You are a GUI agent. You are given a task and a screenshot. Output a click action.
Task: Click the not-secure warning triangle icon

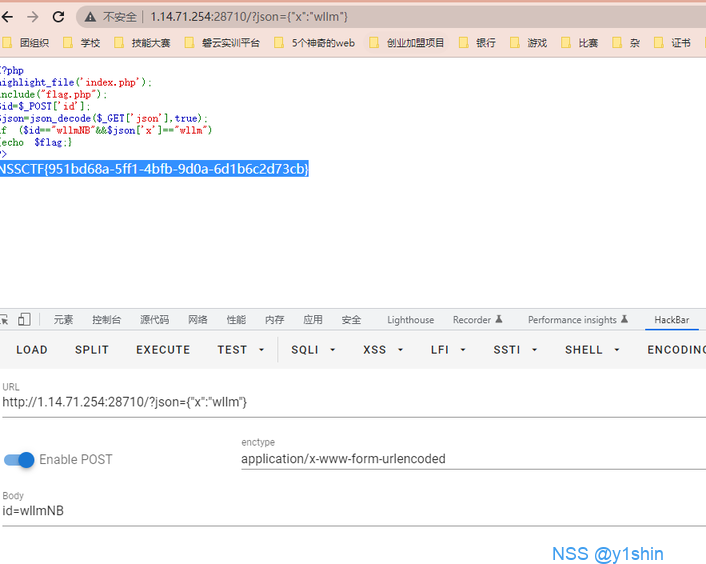coord(90,17)
